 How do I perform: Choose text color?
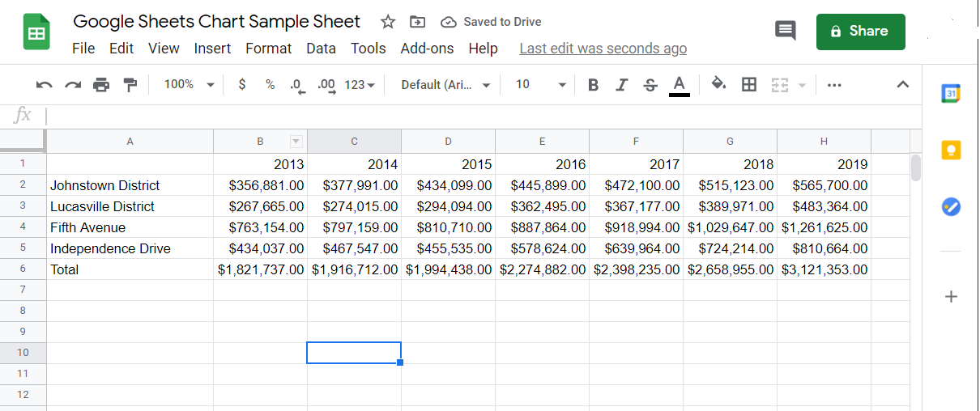point(680,84)
